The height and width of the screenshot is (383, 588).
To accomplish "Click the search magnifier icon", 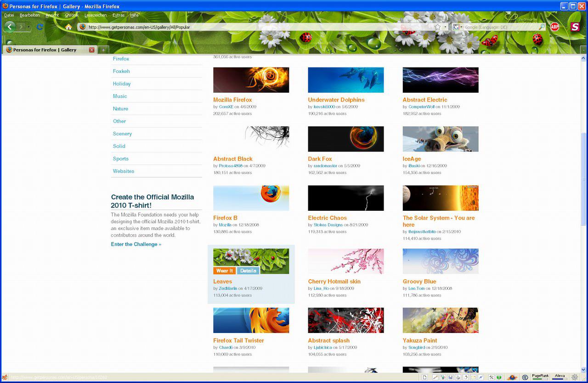I will coord(542,27).
